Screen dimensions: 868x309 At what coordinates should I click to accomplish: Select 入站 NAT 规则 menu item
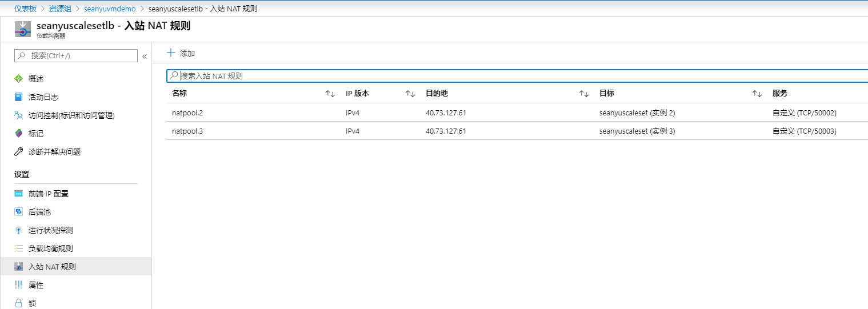pyautogui.click(x=51, y=267)
